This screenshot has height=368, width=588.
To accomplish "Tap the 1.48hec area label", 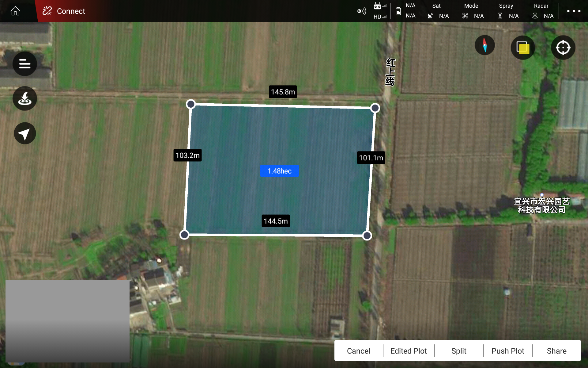I will [279, 171].
